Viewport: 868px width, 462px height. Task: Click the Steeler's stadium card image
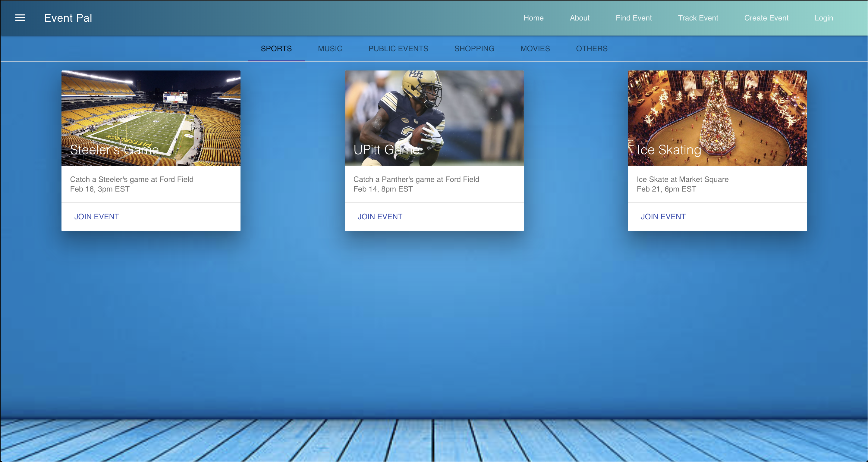tap(151, 111)
